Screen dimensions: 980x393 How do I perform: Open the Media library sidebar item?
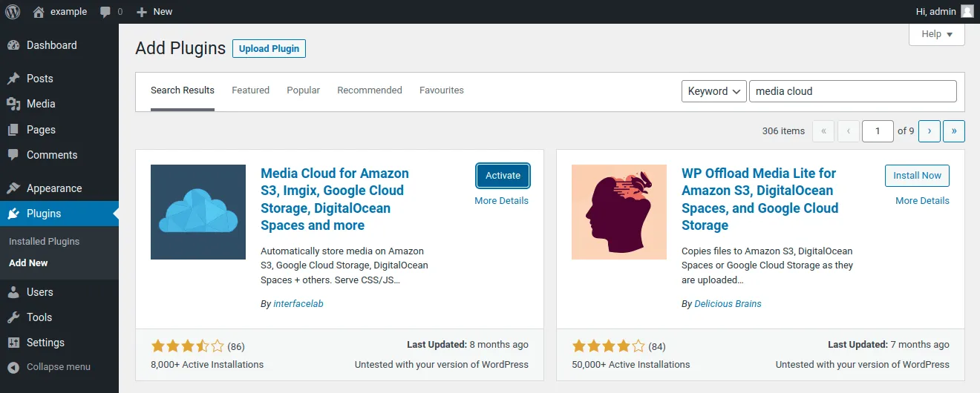(x=41, y=104)
